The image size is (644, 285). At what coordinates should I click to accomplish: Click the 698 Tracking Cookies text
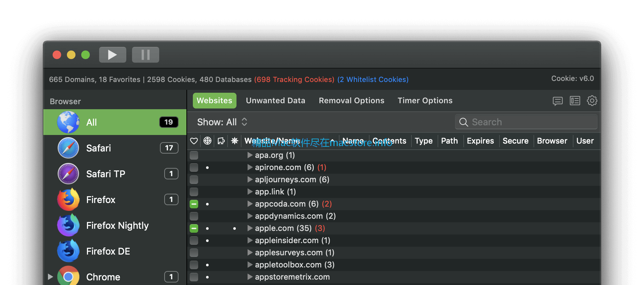[x=294, y=79]
